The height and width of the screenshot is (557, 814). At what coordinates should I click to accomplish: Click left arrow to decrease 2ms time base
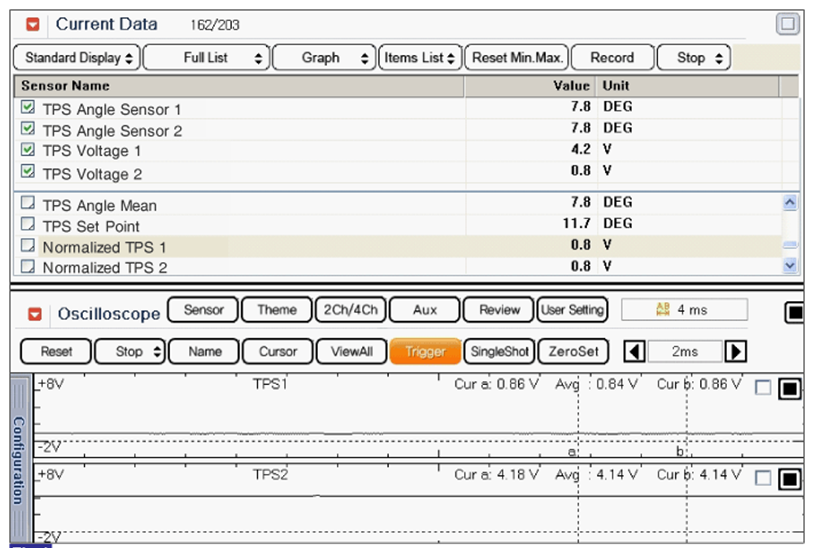point(633,351)
